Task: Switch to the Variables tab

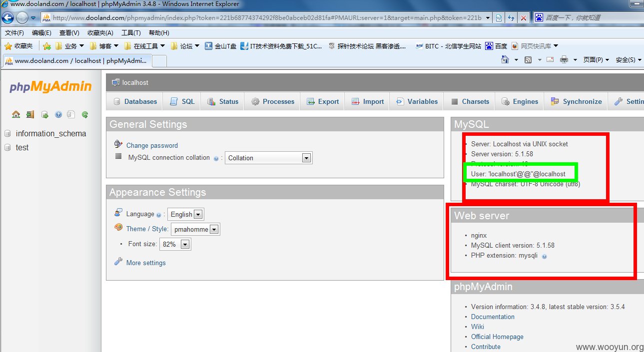Action: (x=417, y=101)
